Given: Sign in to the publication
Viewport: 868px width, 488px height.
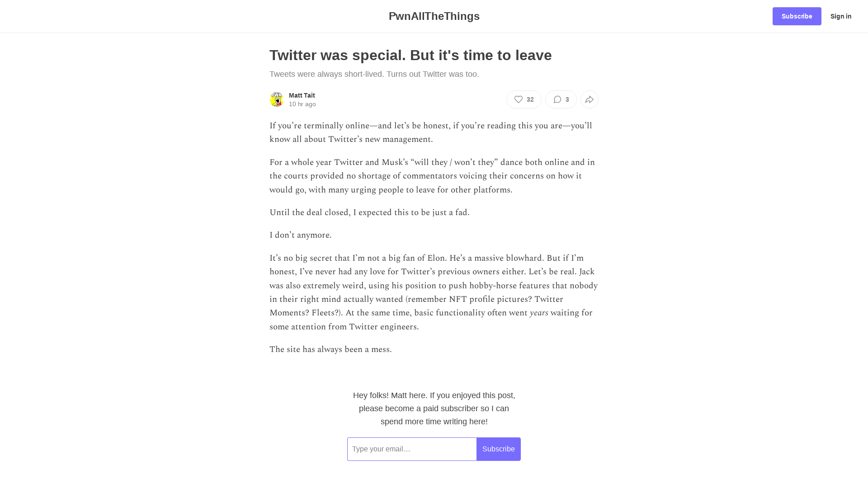Looking at the screenshot, I should point(841,16).
